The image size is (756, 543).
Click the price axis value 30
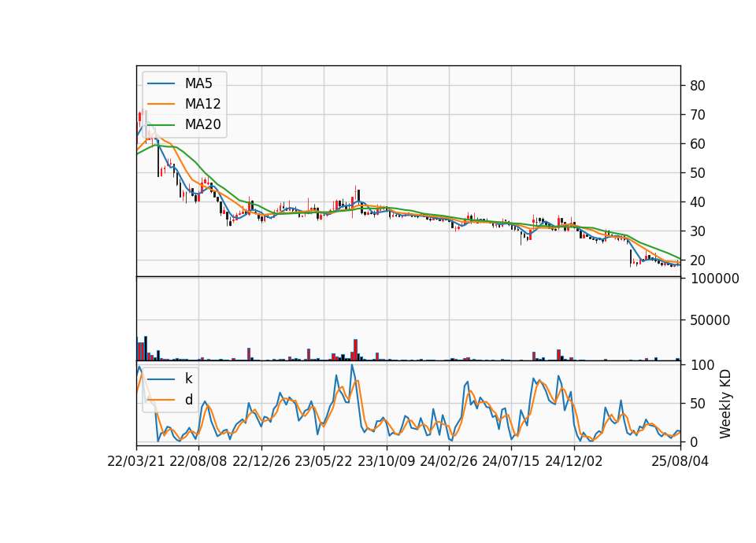[x=698, y=231]
